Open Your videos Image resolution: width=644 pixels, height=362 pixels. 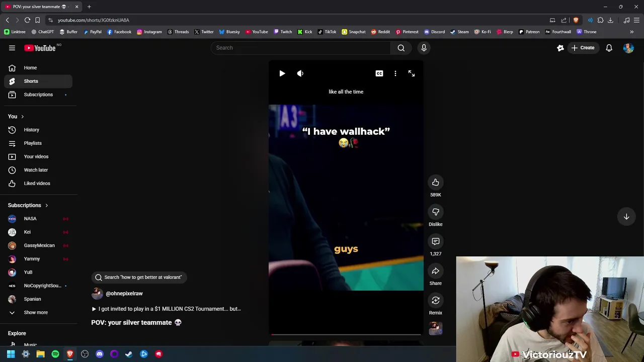click(x=38, y=156)
